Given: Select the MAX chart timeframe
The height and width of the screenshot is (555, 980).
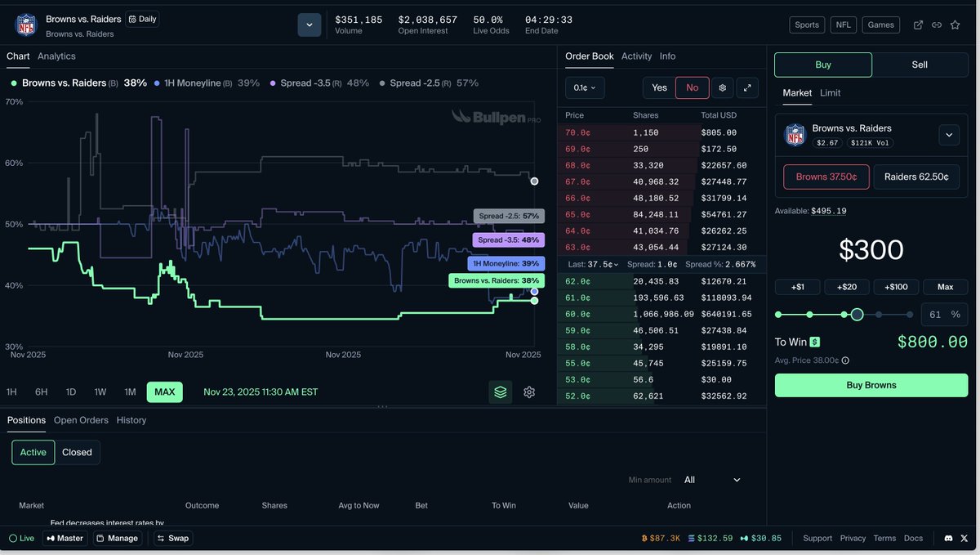Looking at the screenshot, I should coord(165,392).
